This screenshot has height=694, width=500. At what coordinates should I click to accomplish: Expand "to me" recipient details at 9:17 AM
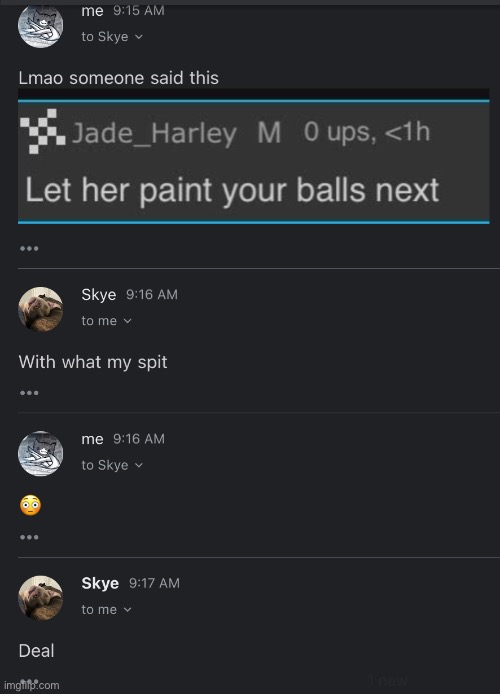106,609
